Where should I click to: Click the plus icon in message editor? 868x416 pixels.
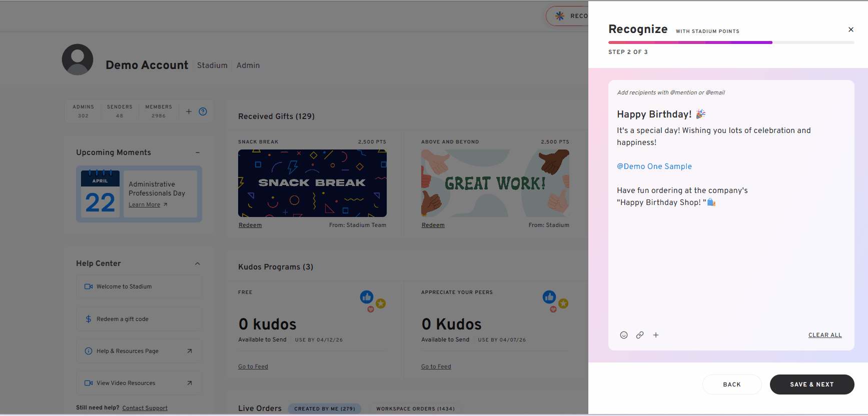[x=656, y=335]
